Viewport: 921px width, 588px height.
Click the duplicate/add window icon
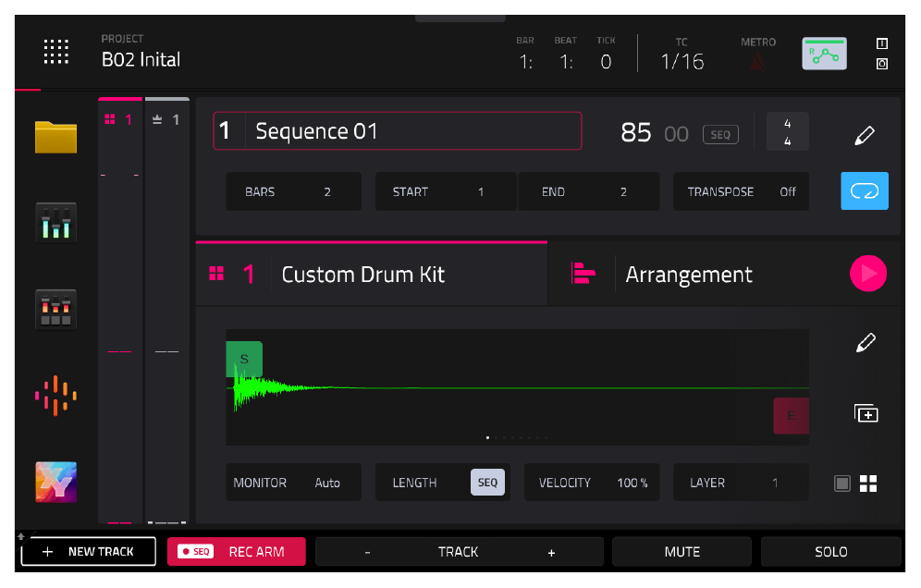point(866,413)
